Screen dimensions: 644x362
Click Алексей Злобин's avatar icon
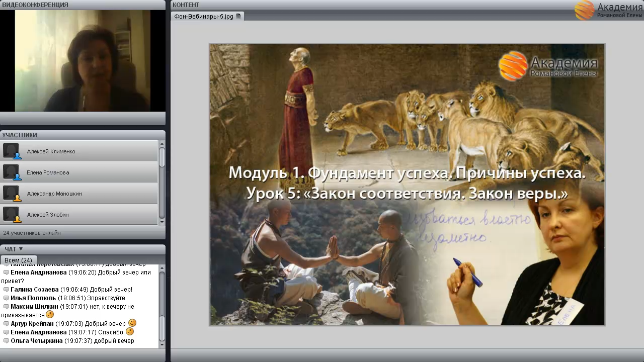(x=11, y=215)
